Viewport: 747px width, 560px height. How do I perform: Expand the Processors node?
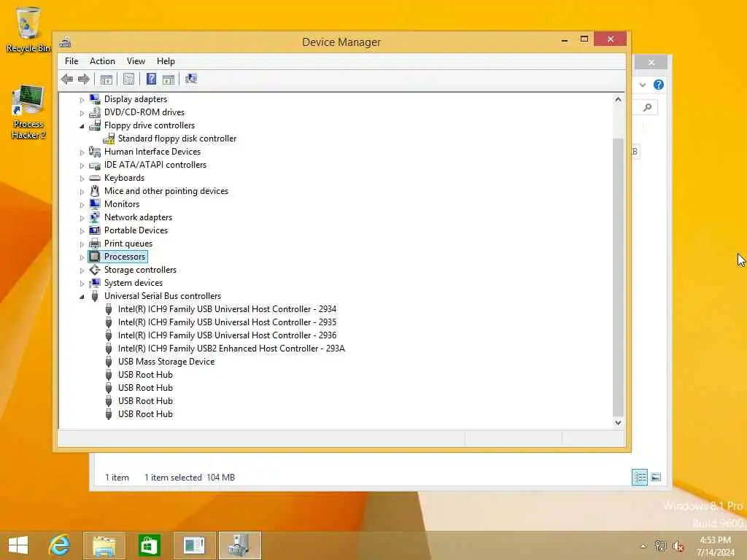pos(82,257)
